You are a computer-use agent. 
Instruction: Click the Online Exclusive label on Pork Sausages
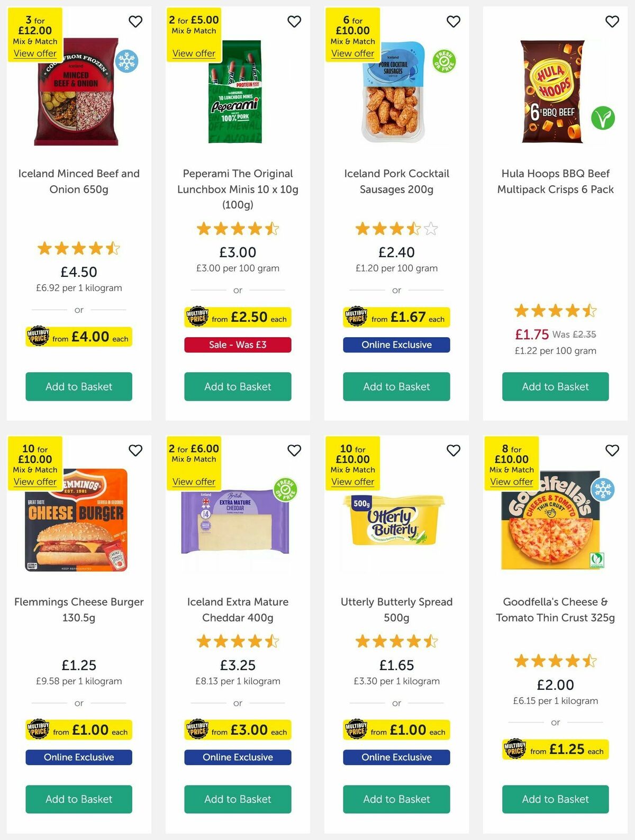pyautogui.click(x=396, y=345)
